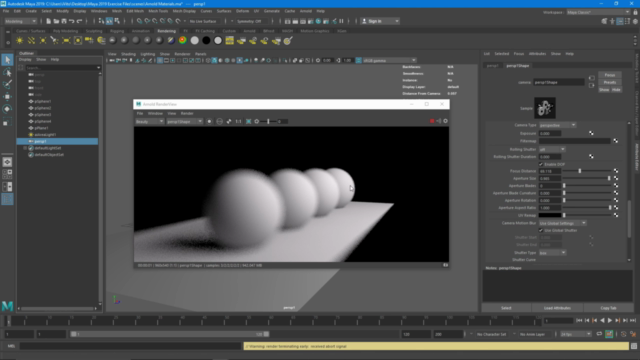Screen dimensions: 640x360
Task: Click the Presets button
Action: tap(610, 82)
